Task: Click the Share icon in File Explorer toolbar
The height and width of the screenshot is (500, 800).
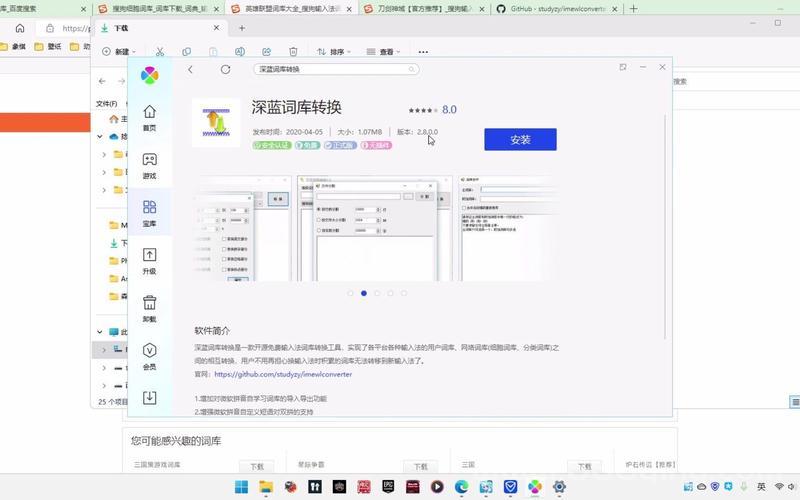Action: [x=266, y=52]
